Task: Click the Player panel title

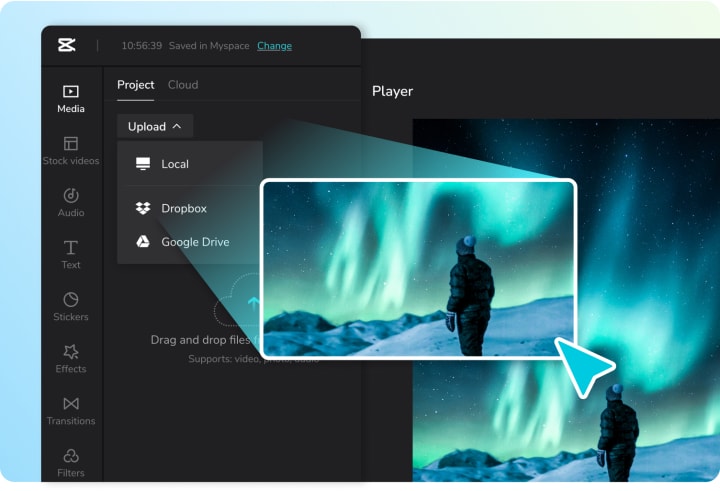Action: 392,91
